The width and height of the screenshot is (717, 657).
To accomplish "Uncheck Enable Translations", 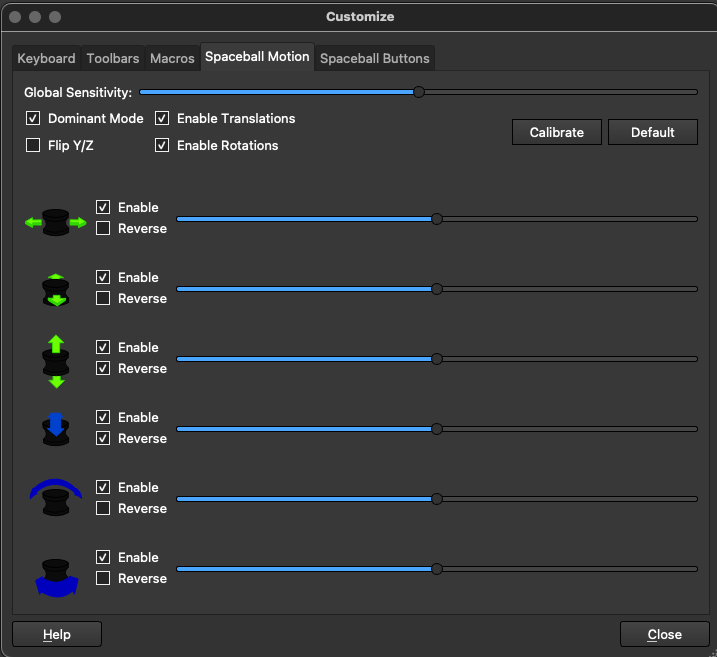I will [x=162, y=118].
